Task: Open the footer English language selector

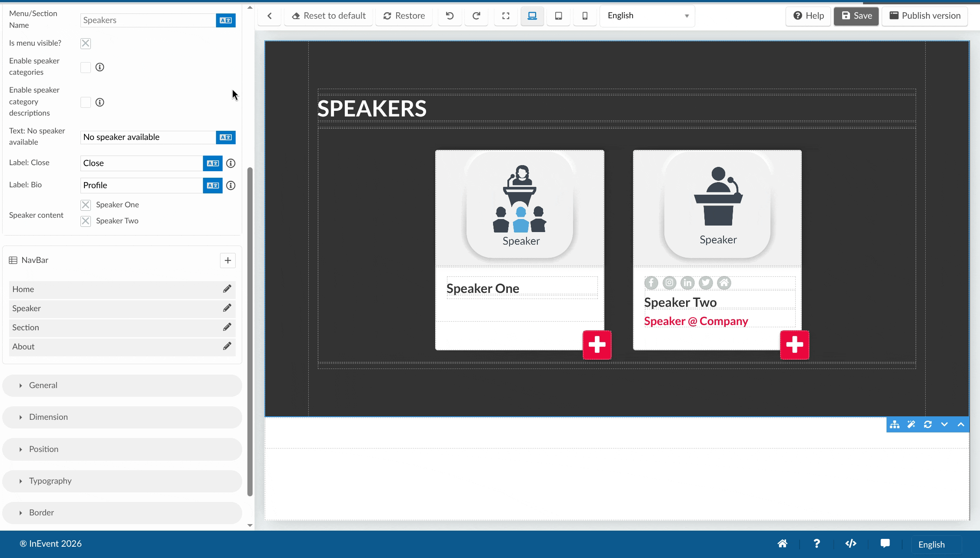Action: 936,545
